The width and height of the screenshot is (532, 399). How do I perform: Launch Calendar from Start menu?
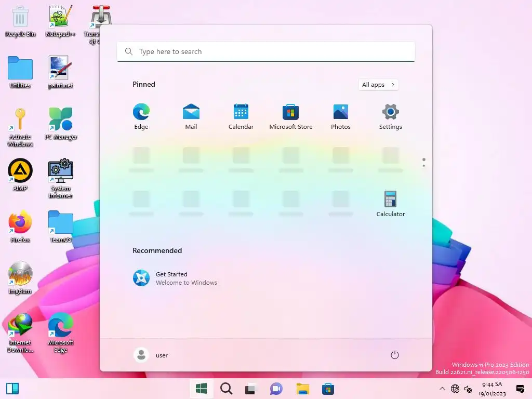click(241, 117)
